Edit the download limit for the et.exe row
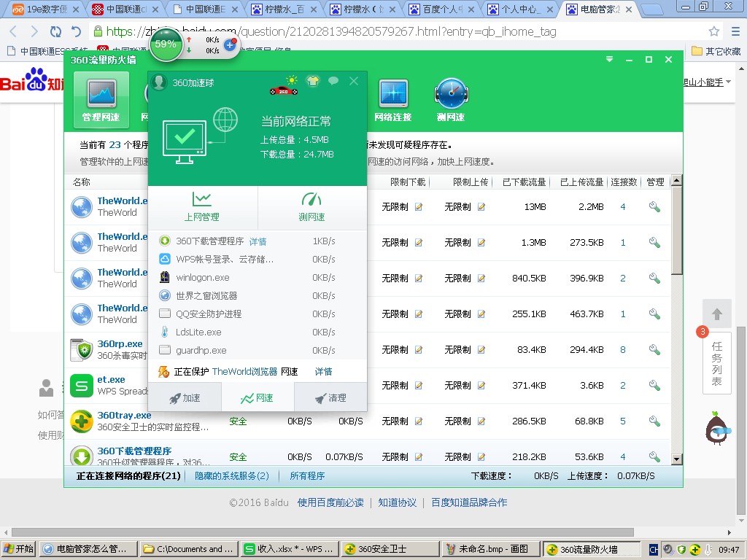The height and width of the screenshot is (560, 747). 419,386
